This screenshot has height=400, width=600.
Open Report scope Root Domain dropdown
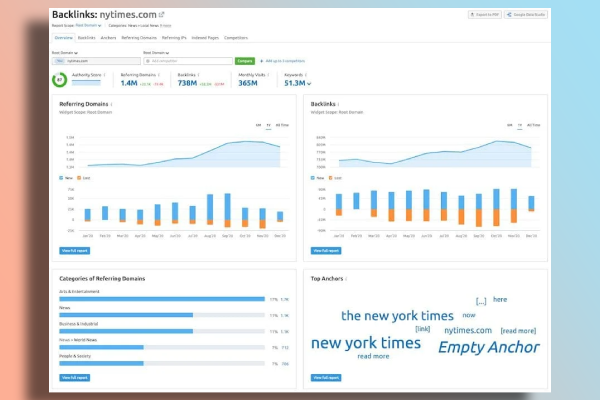coord(88,26)
